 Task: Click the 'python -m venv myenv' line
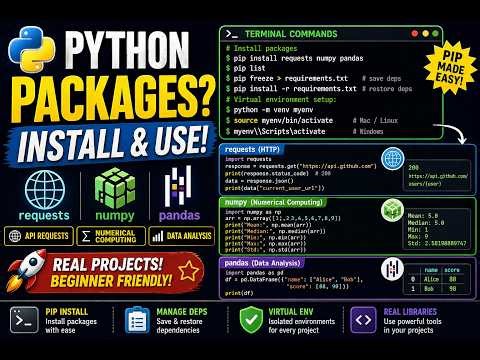(269, 110)
